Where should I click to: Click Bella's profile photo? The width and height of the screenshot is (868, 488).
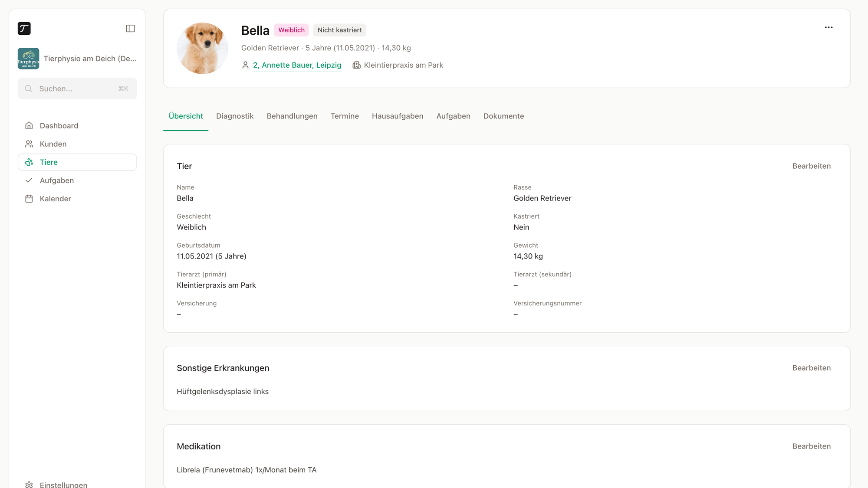(x=203, y=48)
